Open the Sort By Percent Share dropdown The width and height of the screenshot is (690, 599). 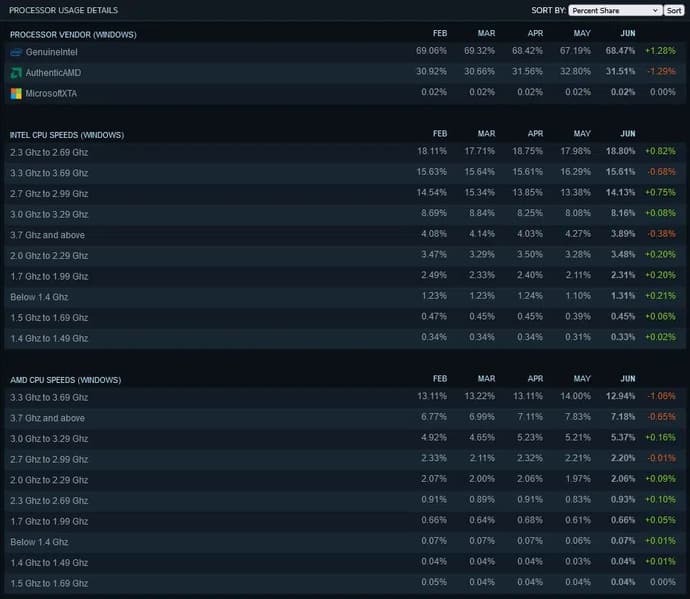click(615, 10)
